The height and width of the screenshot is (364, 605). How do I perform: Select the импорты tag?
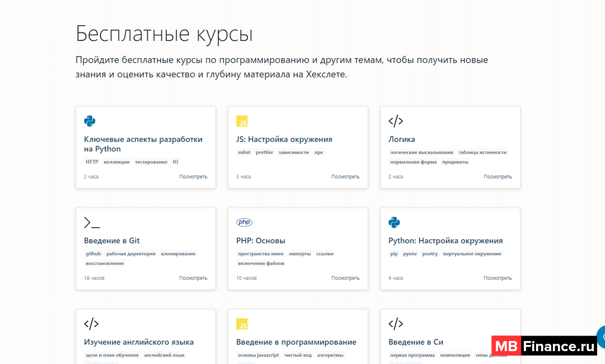coord(300,254)
